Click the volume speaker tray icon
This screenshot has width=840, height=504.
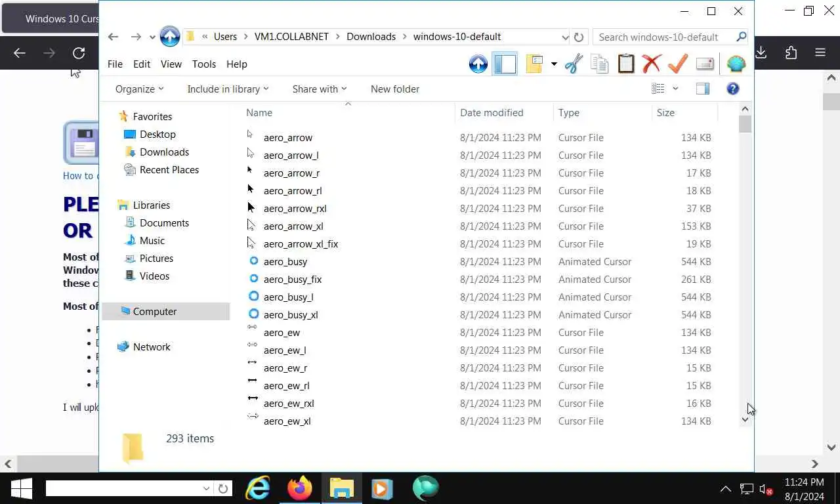(x=766, y=489)
